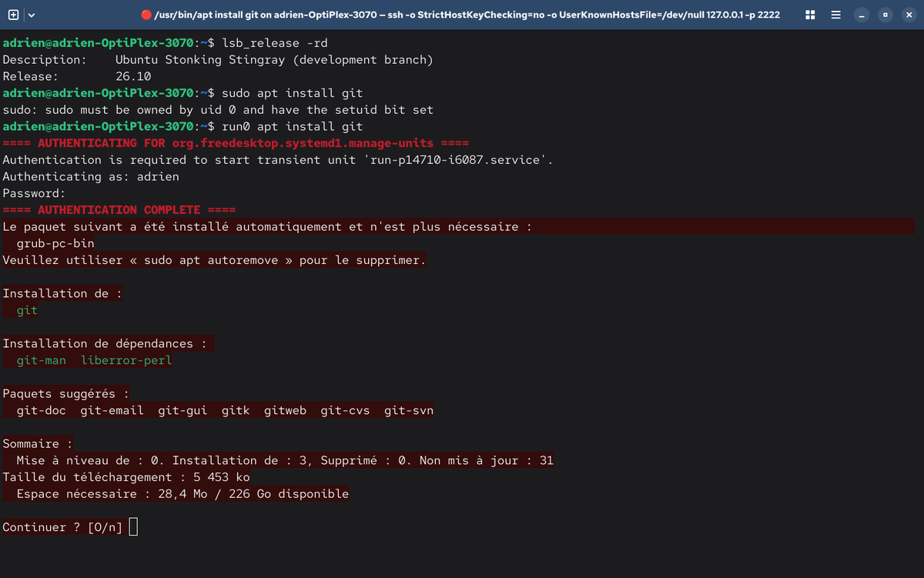Open a new terminal tab
This screenshot has width=924, height=578.
click(13, 15)
